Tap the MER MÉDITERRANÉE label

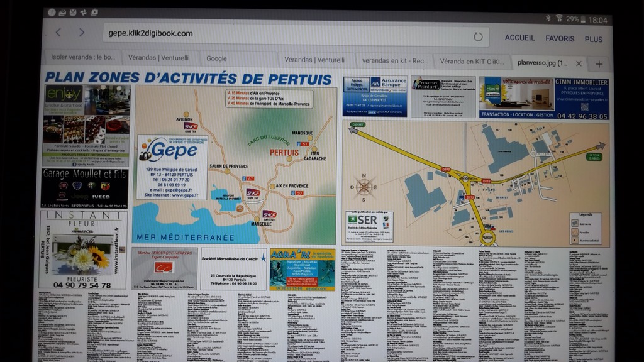pos(186,237)
